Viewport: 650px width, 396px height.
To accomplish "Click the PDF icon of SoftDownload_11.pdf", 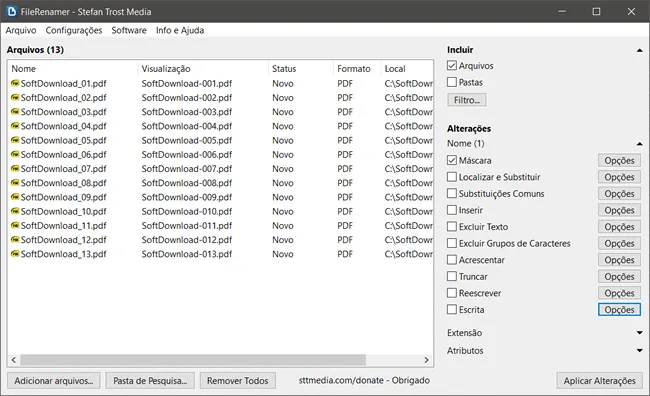I will (x=15, y=226).
